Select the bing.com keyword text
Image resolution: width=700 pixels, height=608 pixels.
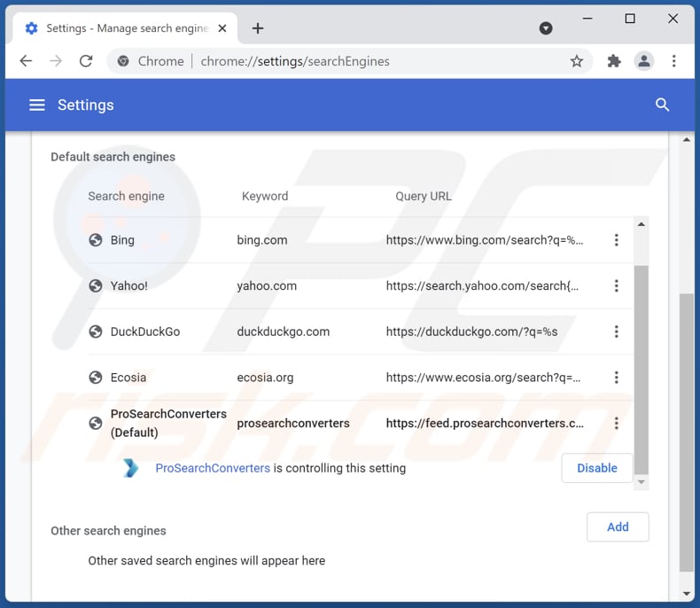point(262,240)
